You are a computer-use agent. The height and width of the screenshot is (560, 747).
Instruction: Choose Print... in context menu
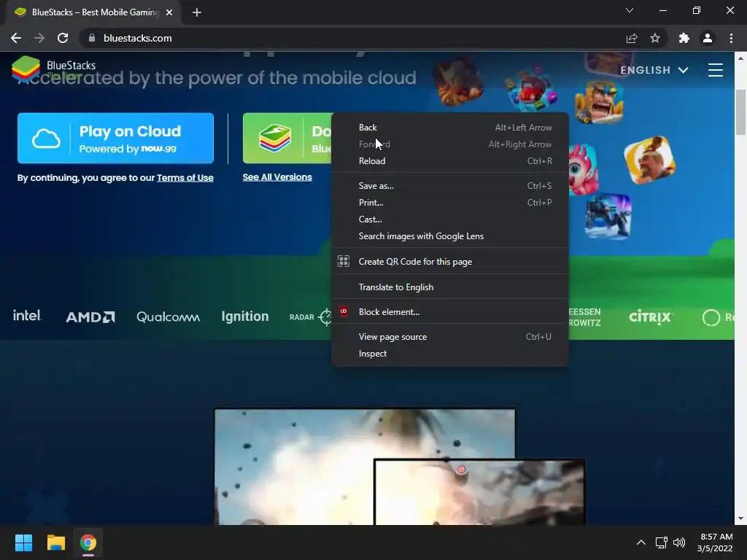pos(450,203)
